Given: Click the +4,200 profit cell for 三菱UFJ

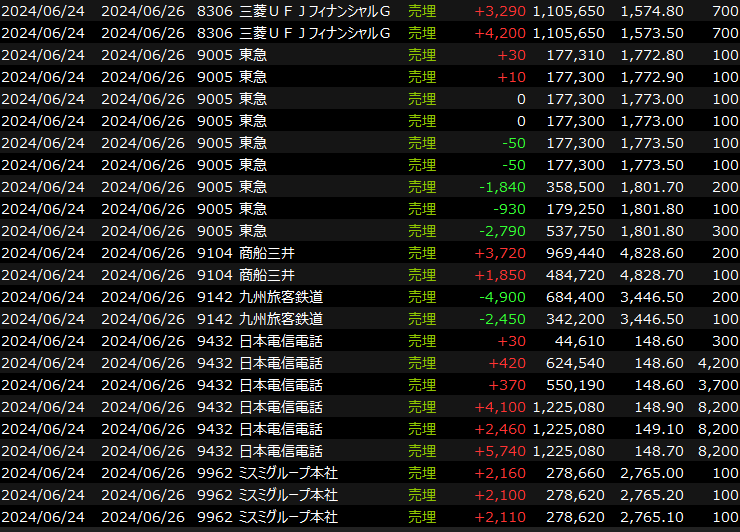Looking at the screenshot, I should pos(498,33).
